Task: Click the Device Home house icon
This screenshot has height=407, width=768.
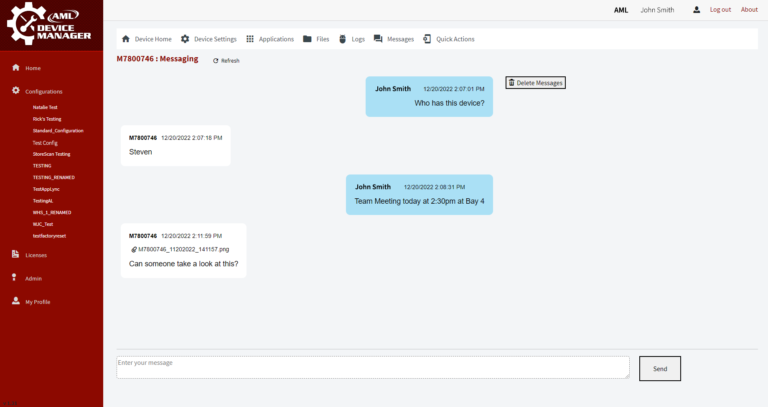Action: [x=126, y=39]
